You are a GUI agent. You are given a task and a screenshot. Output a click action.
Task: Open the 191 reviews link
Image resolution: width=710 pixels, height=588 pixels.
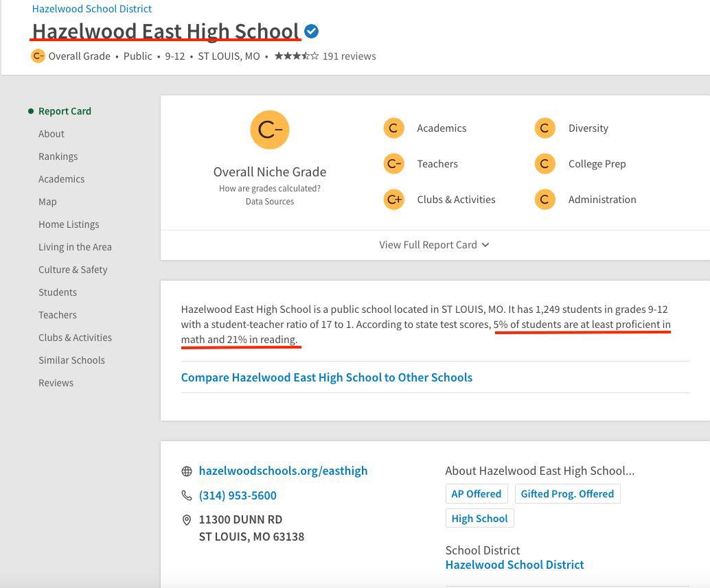(x=349, y=56)
